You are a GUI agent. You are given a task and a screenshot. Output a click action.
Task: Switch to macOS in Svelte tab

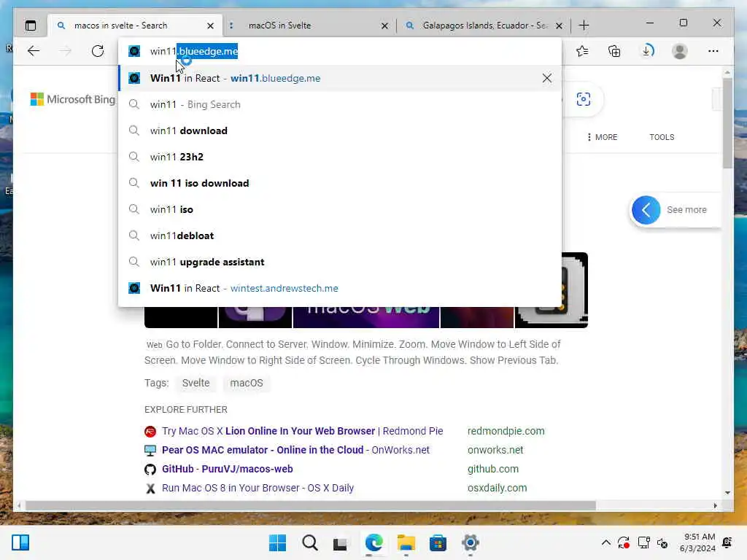(x=305, y=26)
